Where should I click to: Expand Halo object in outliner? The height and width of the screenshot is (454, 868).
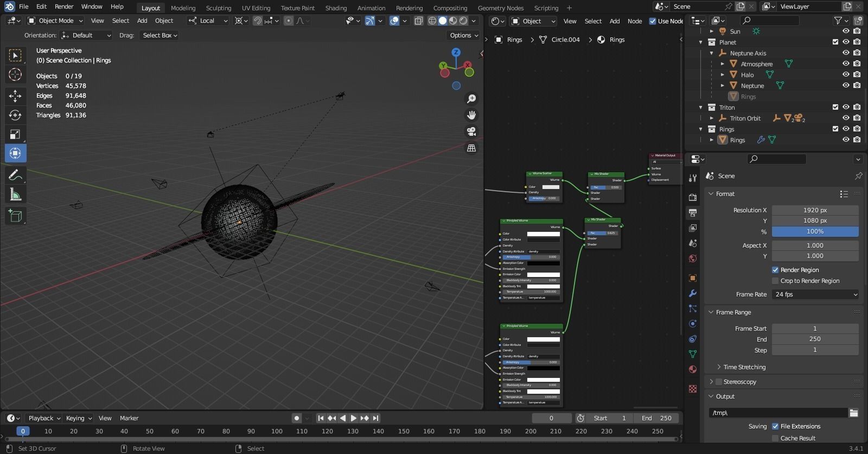723,74
